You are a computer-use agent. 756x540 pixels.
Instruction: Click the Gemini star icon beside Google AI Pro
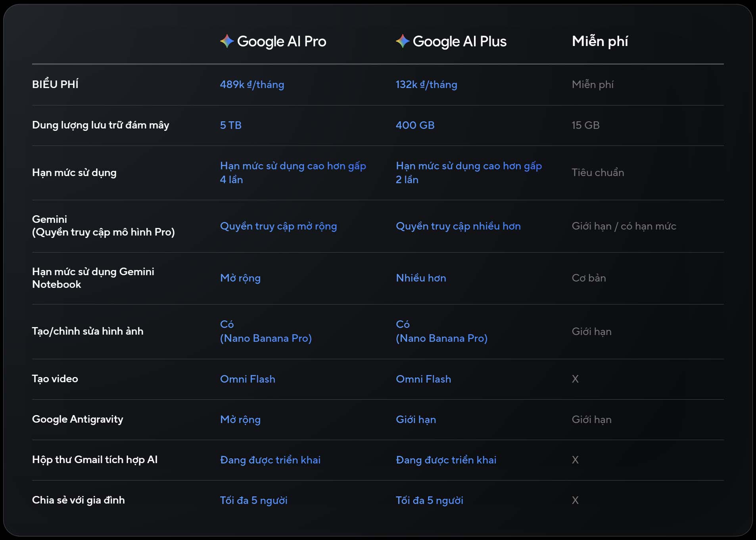point(227,41)
